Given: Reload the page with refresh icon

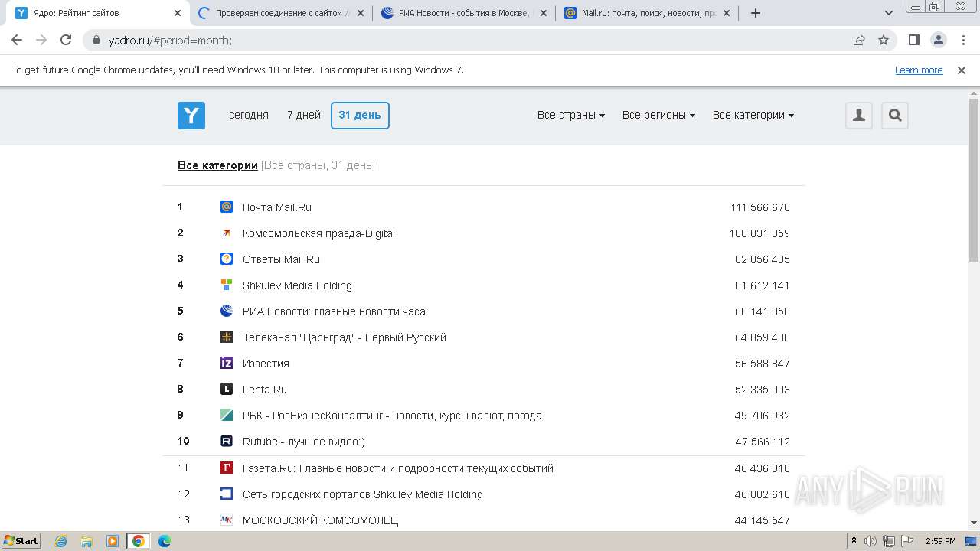Looking at the screenshot, I should tap(66, 40).
